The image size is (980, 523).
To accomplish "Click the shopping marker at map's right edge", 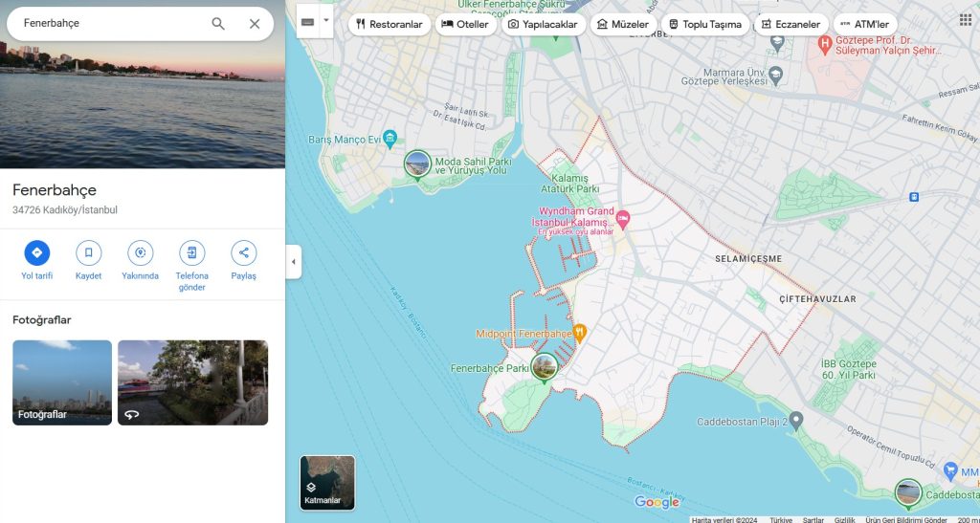I will (951, 470).
